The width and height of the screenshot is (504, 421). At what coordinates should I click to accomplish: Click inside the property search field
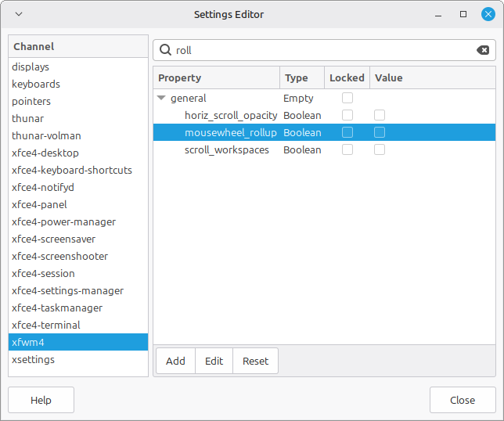pyautogui.click(x=321, y=50)
